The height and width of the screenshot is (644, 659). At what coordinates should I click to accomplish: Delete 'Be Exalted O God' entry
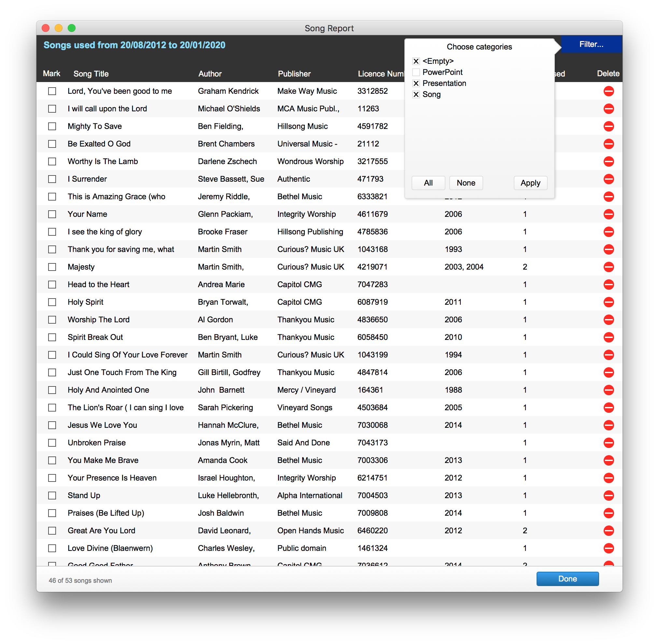pyautogui.click(x=609, y=144)
